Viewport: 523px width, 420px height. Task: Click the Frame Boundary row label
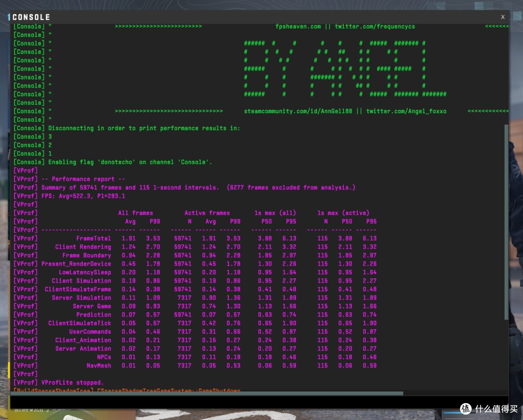click(87, 255)
